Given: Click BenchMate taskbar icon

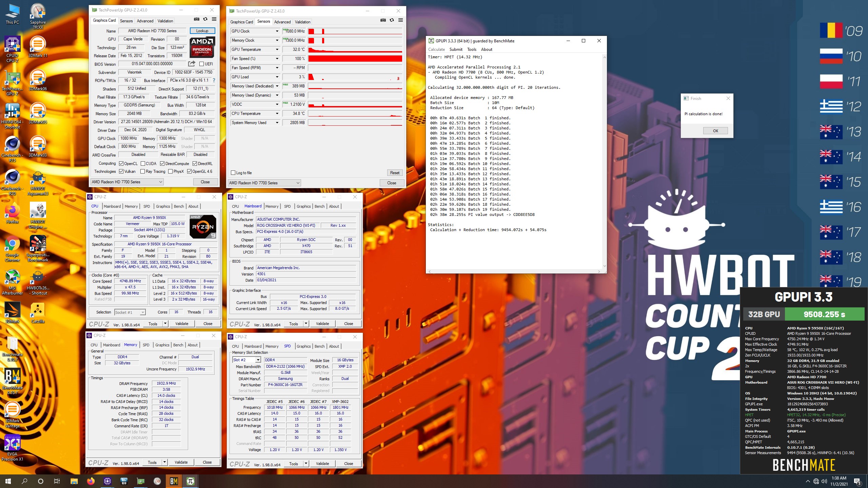Looking at the screenshot, I should (174, 481).
